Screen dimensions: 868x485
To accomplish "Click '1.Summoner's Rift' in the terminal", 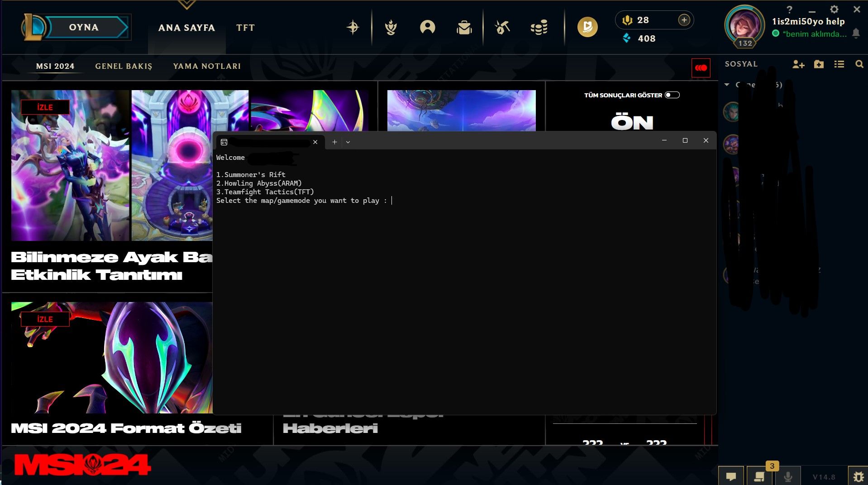I will (x=251, y=175).
